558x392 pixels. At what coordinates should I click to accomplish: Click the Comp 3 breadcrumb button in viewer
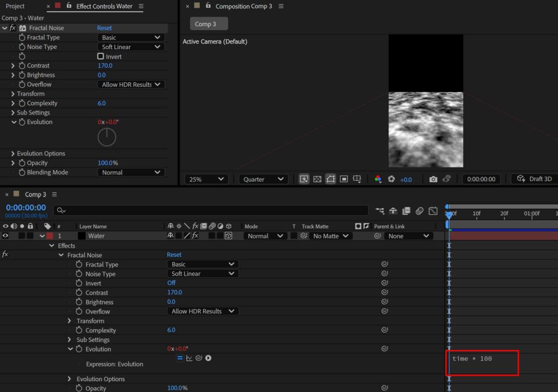(209, 24)
